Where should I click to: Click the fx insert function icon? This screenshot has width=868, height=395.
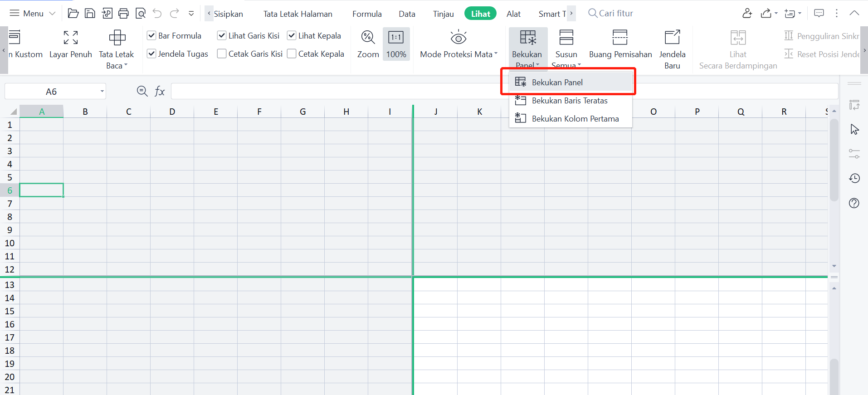point(160,92)
